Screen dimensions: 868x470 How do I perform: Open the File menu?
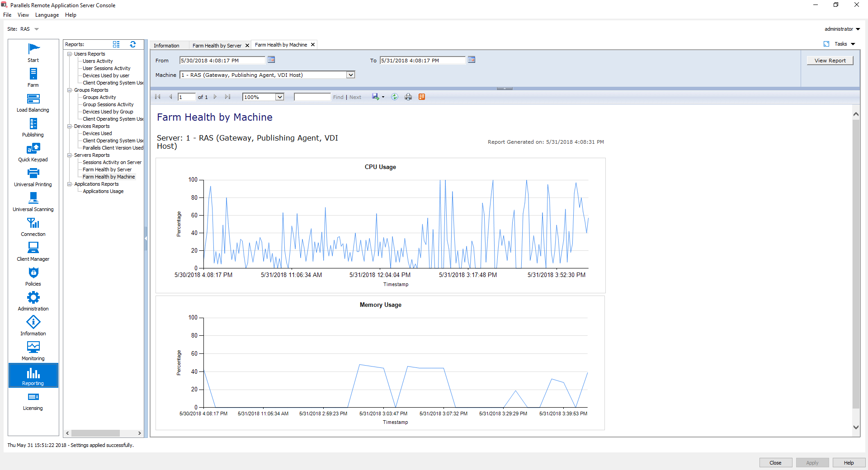pyautogui.click(x=7, y=15)
